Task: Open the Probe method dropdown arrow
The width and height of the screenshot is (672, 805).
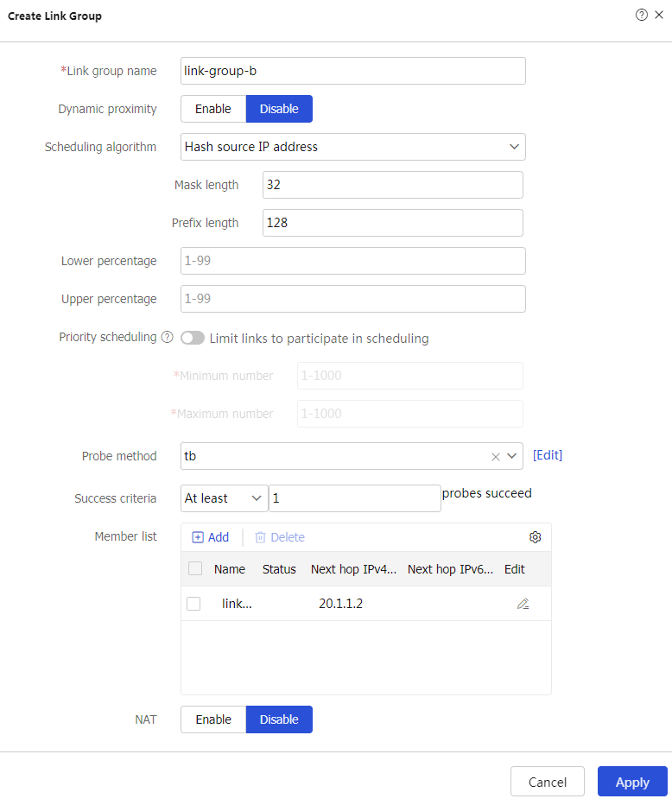Action: 512,456
